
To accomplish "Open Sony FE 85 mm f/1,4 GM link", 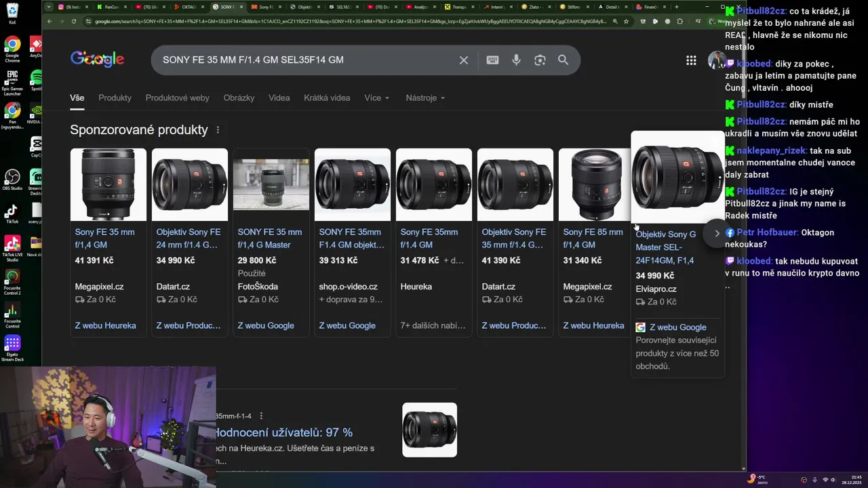I will [593, 239].
